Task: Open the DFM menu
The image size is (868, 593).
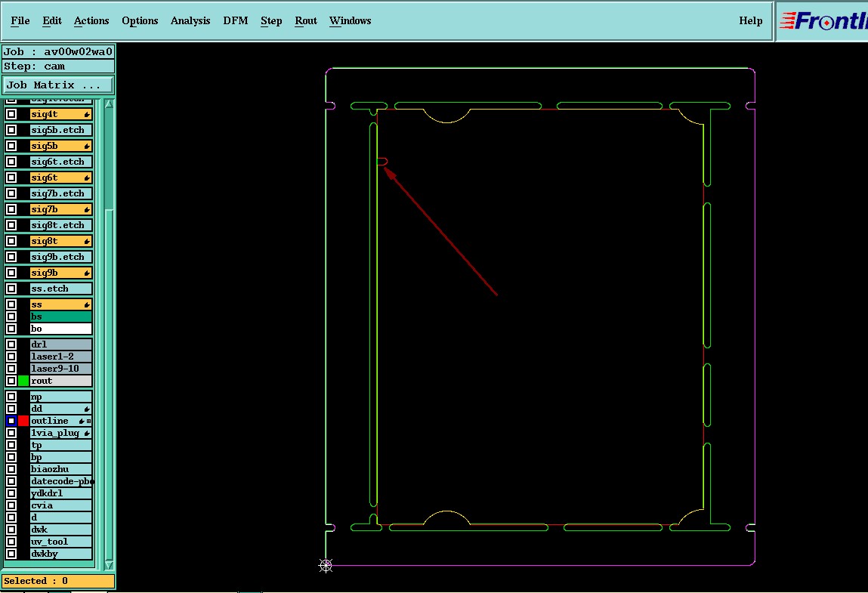Action: coord(235,21)
